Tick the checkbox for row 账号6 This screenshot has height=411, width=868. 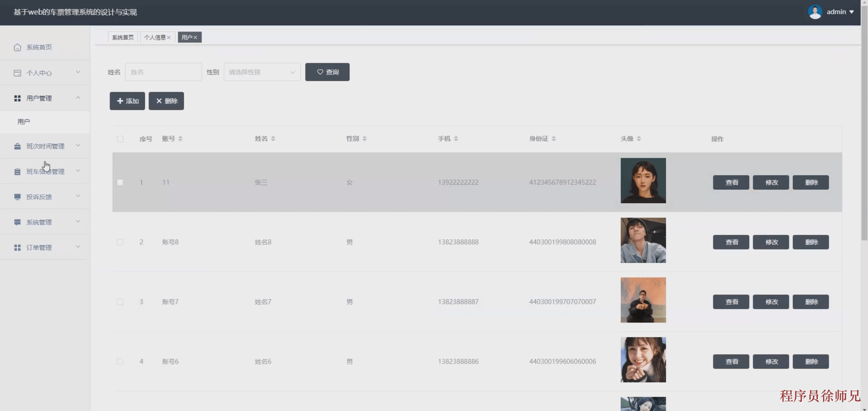point(120,362)
